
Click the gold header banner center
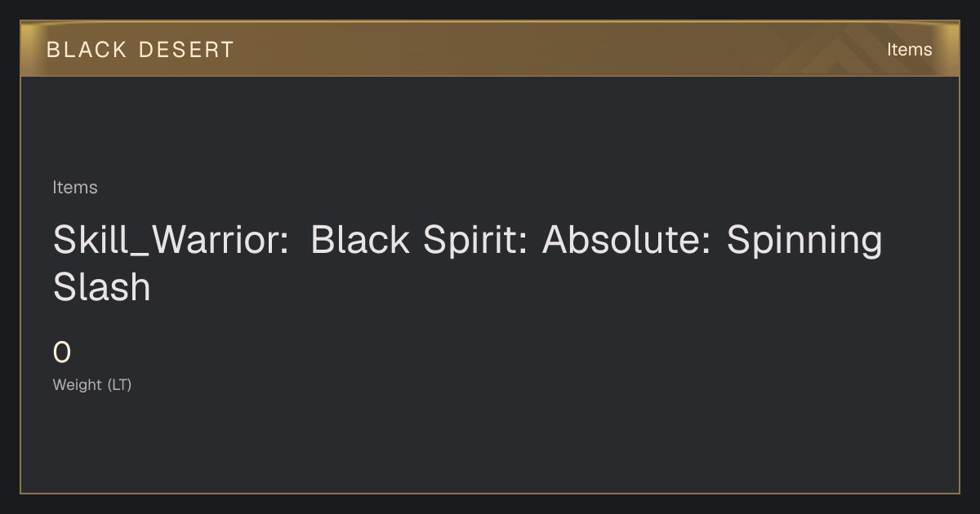tap(490, 49)
